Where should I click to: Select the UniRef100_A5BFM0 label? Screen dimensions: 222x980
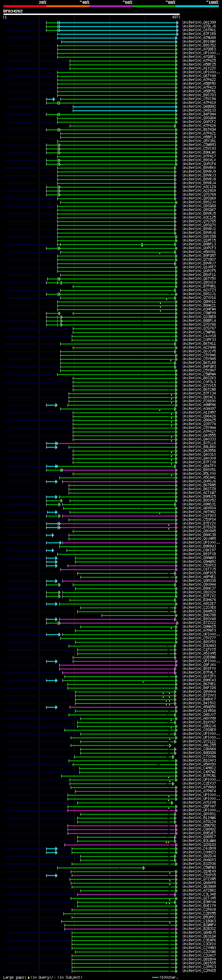click(199, 84)
